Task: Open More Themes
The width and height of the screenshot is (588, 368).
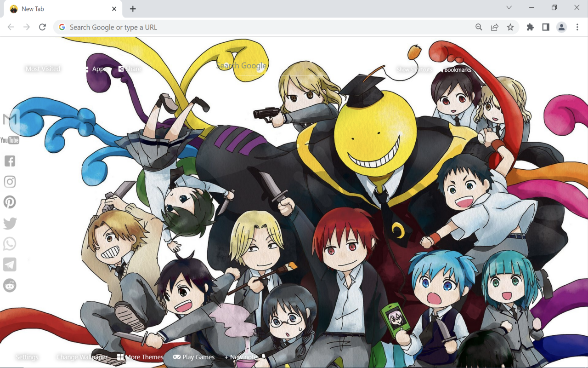Action: click(140, 357)
